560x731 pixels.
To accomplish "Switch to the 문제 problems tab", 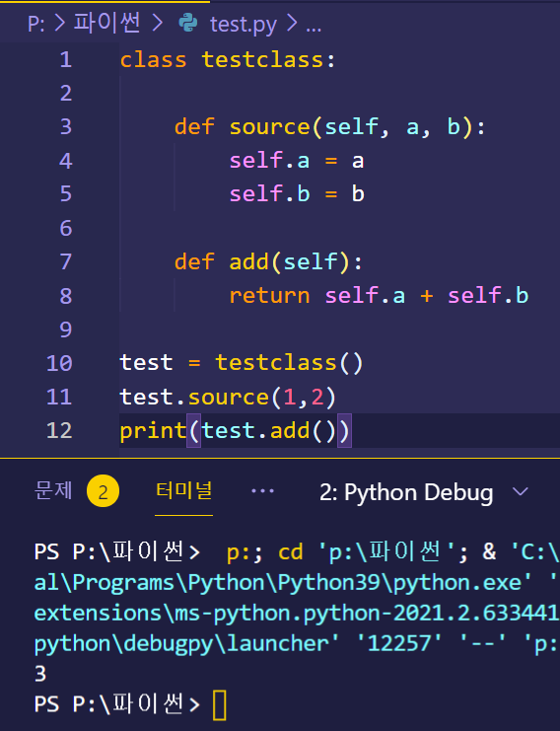I will click(x=53, y=490).
